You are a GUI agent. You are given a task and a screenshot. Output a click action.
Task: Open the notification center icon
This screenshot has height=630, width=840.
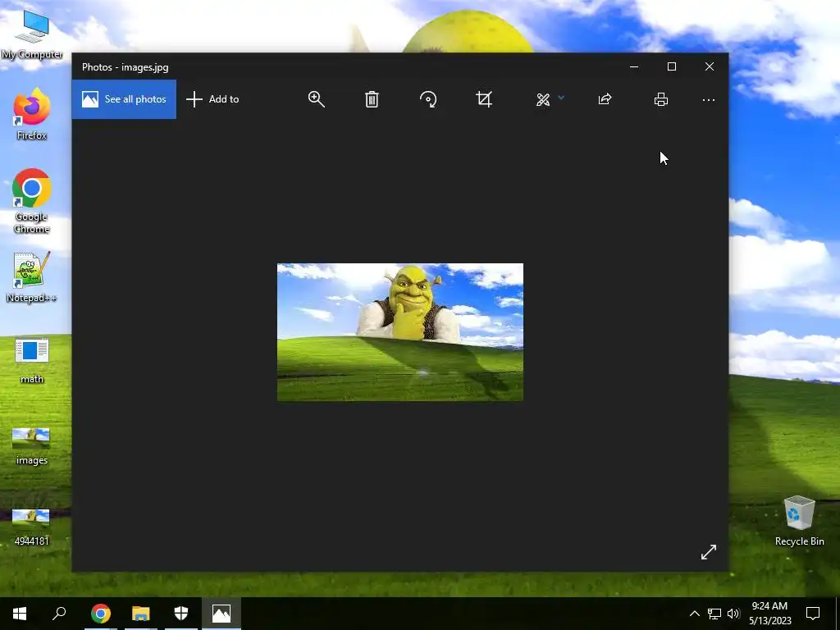[813, 614]
